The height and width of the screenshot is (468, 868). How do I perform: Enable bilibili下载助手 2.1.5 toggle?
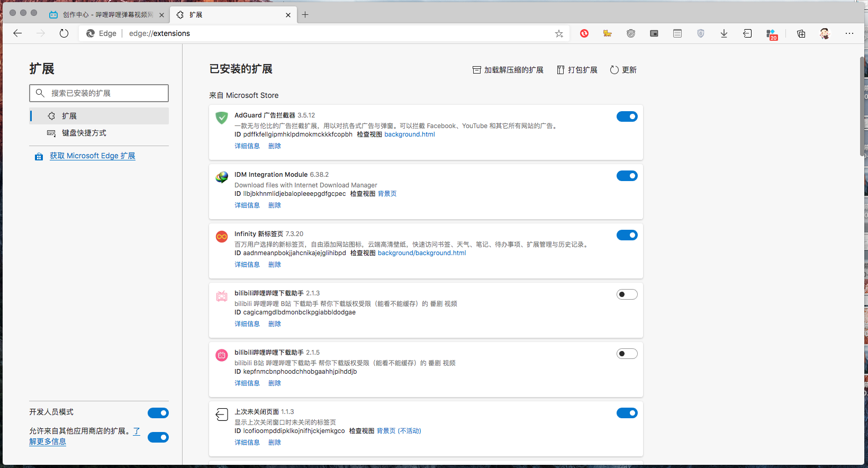click(627, 354)
